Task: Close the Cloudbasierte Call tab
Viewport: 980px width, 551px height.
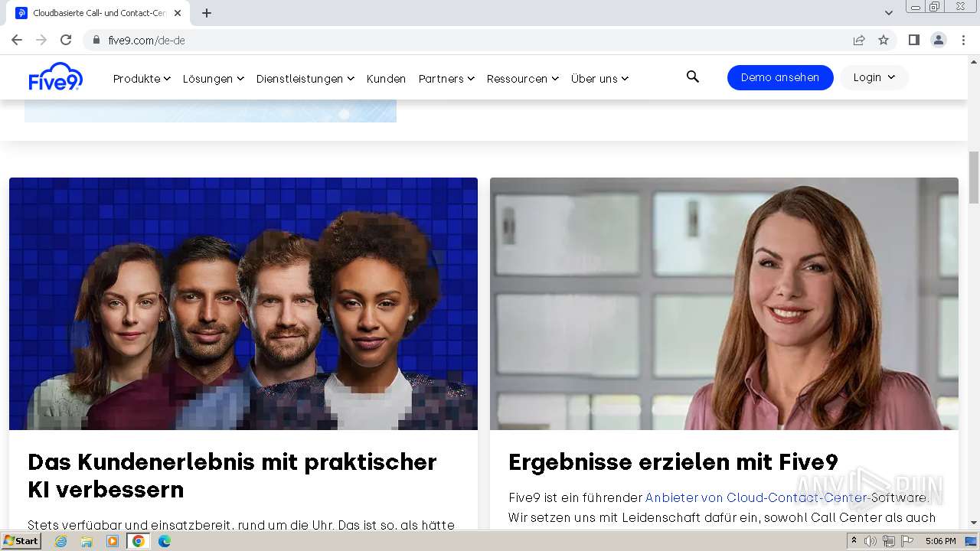Action: [178, 13]
